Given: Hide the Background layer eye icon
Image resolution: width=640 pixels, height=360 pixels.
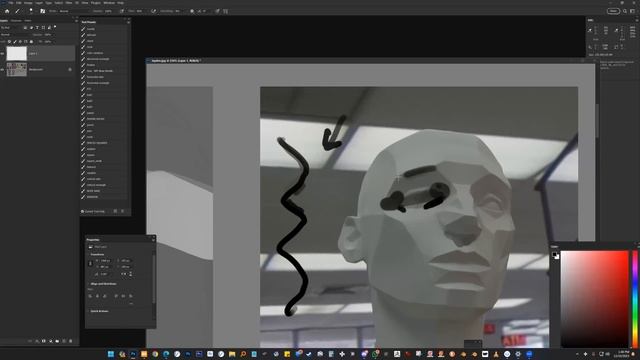Looking at the screenshot, I should (x=2, y=69).
